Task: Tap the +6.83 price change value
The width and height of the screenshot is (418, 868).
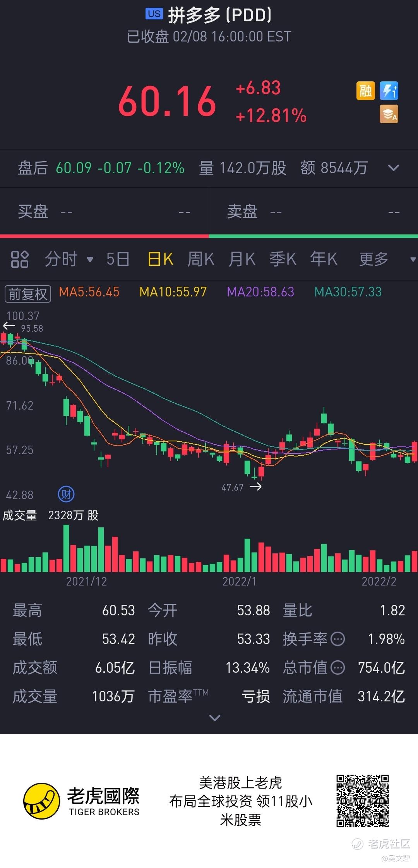Action: point(258,88)
